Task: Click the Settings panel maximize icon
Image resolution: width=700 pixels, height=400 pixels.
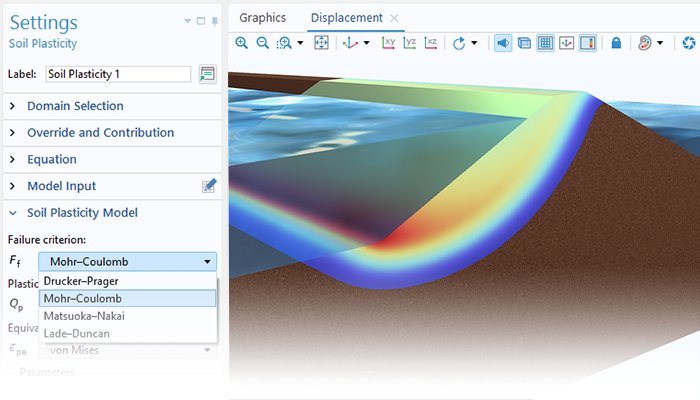Action: [x=201, y=21]
